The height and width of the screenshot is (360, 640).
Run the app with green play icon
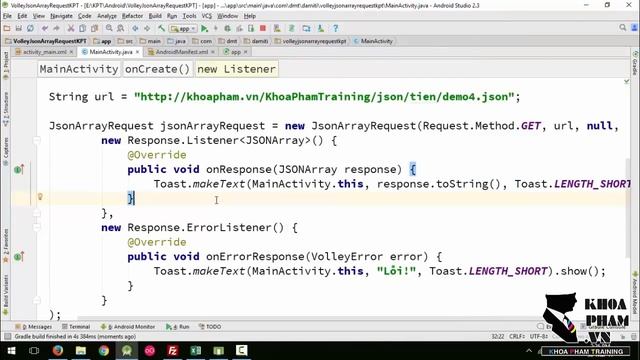(x=204, y=29)
